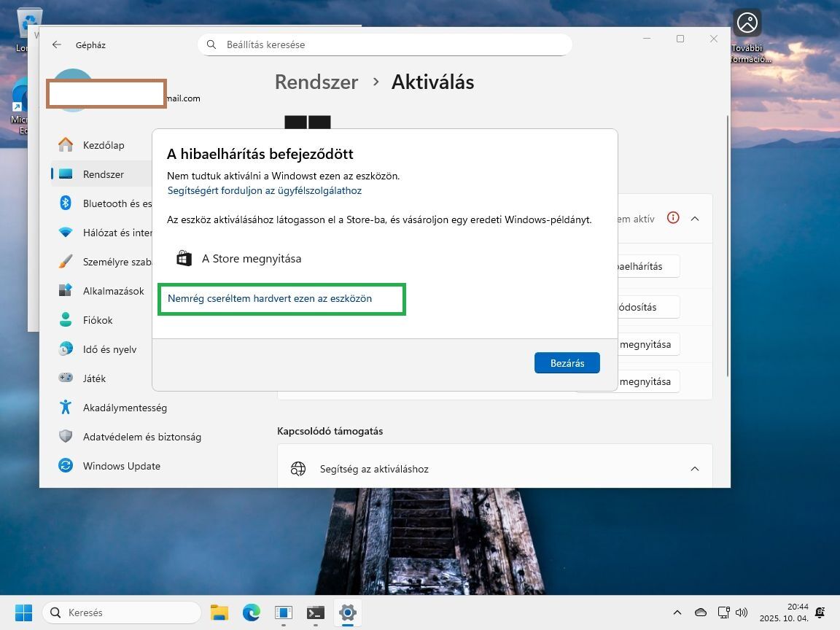Click the volume speaker tray icon

[742, 612]
